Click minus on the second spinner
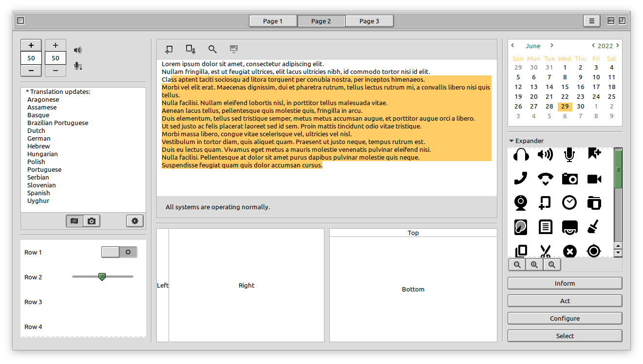The height and width of the screenshot is (364, 643). click(56, 71)
